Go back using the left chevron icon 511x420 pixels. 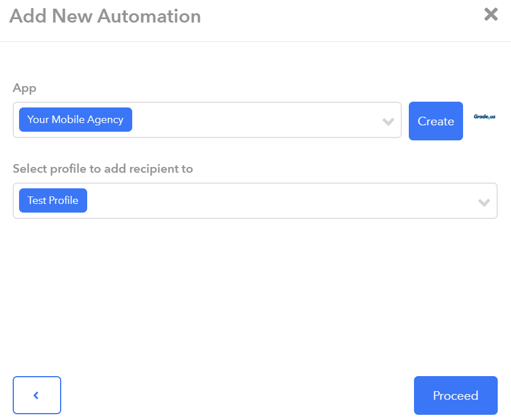click(x=36, y=395)
